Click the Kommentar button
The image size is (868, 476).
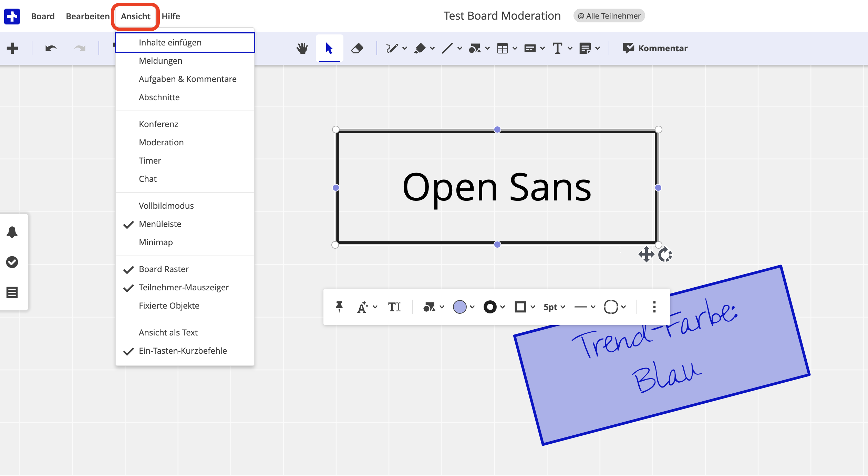click(x=655, y=48)
